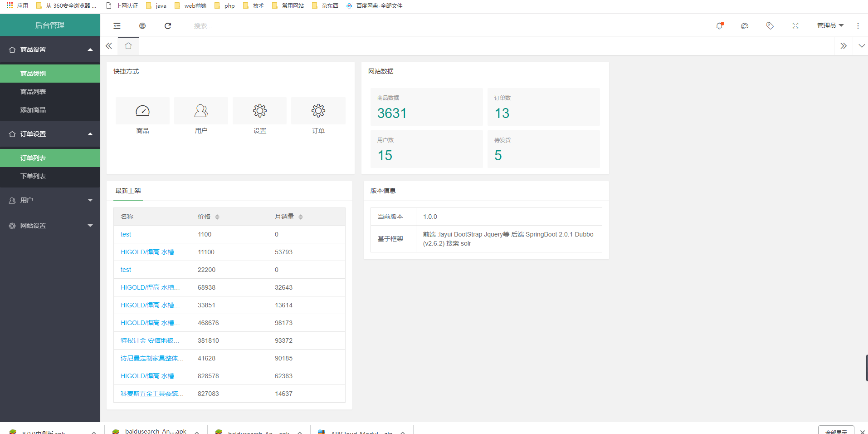Open 商品列表 in sidebar
The height and width of the screenshot is (434, 868).
pos(50,92)
